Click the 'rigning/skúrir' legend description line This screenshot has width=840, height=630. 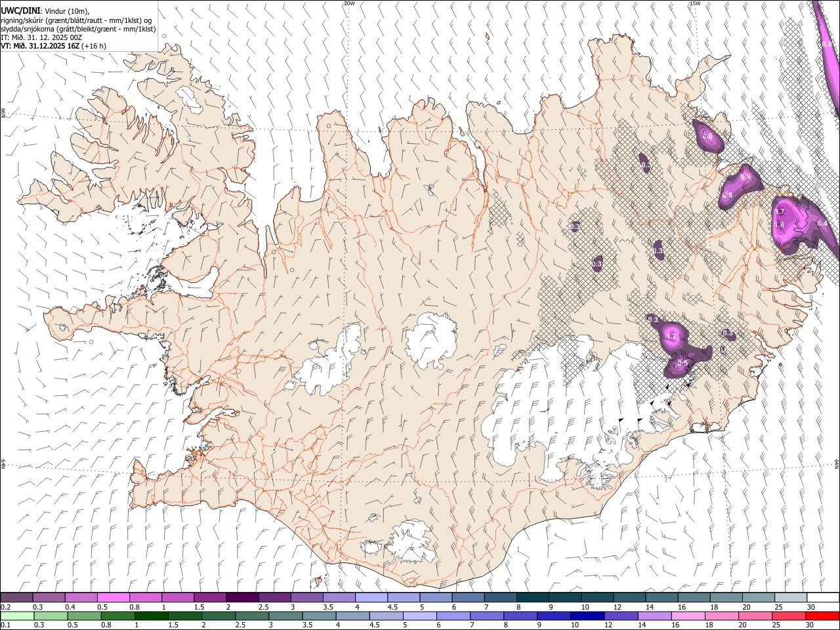pos(76,20)
